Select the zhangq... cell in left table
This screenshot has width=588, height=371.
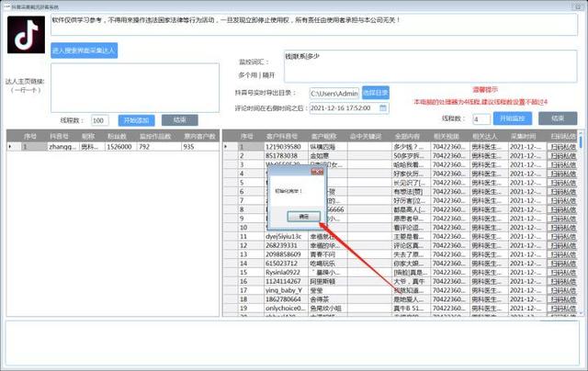[63, 147]
